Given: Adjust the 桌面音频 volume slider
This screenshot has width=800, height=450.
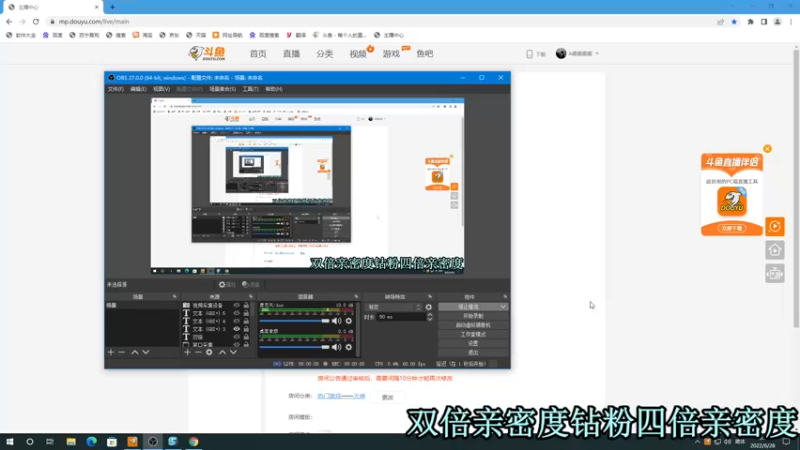Looking at the screenshot, I should (x=294, y=347).
